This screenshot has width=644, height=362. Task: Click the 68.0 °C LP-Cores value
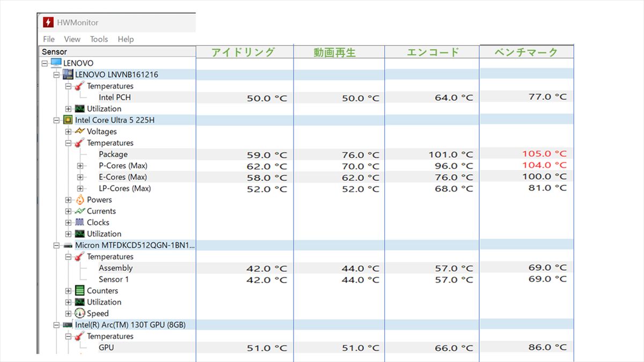pos(454,189)
